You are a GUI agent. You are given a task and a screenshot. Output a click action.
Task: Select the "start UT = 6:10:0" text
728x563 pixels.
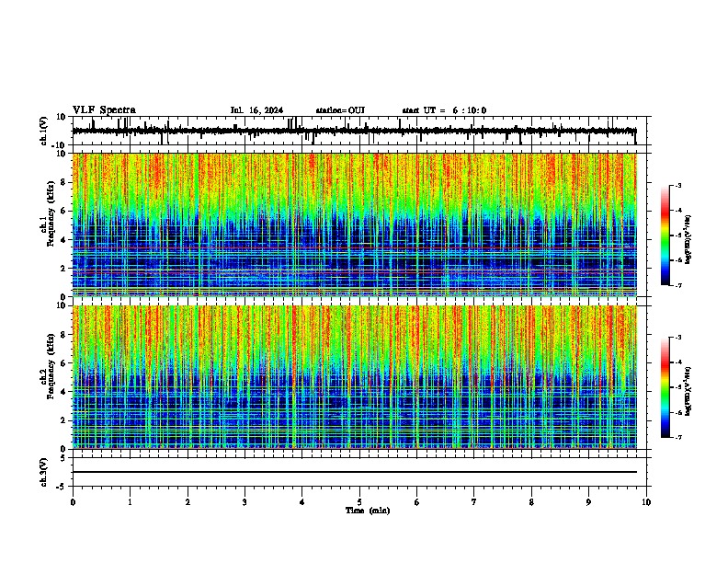pyautogui.click(x=444, y=110)
